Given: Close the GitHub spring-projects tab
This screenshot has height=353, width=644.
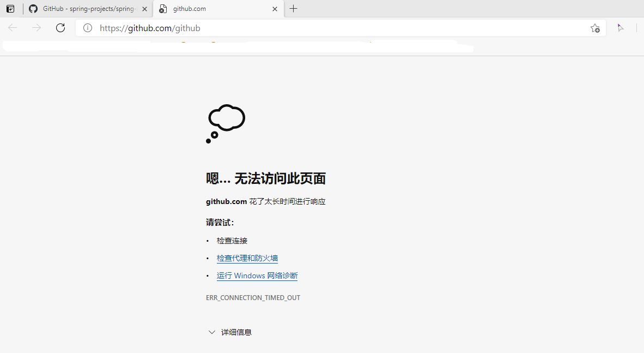Looking at the screenshot, I should coord(144,9).
